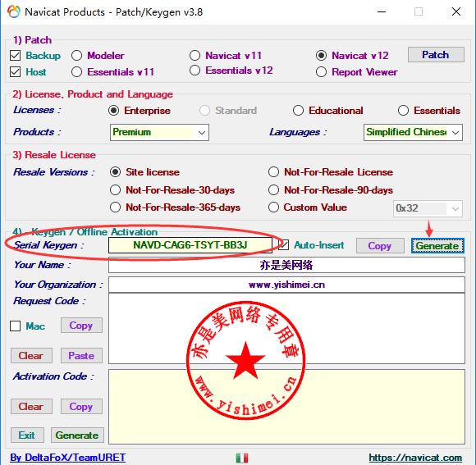
Task: Click the Your Name input field
Action: [x=286, y=265]
